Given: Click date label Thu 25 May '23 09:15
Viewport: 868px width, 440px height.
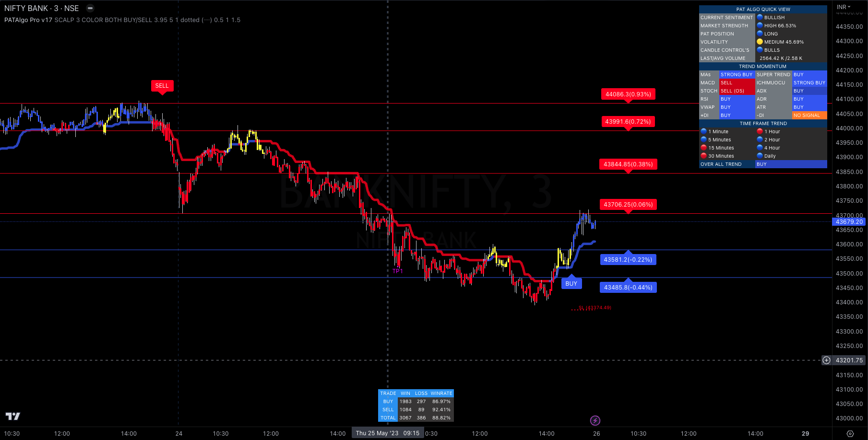Looking at the screenshot, I should (388, 433).
